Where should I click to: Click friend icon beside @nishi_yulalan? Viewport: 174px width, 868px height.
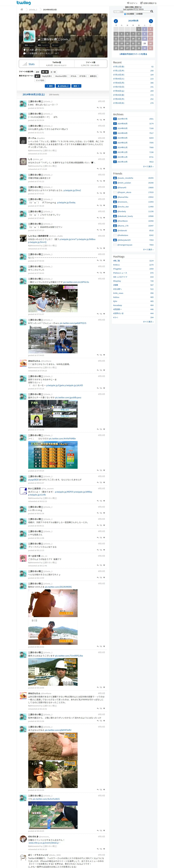[x=115, y=183]
